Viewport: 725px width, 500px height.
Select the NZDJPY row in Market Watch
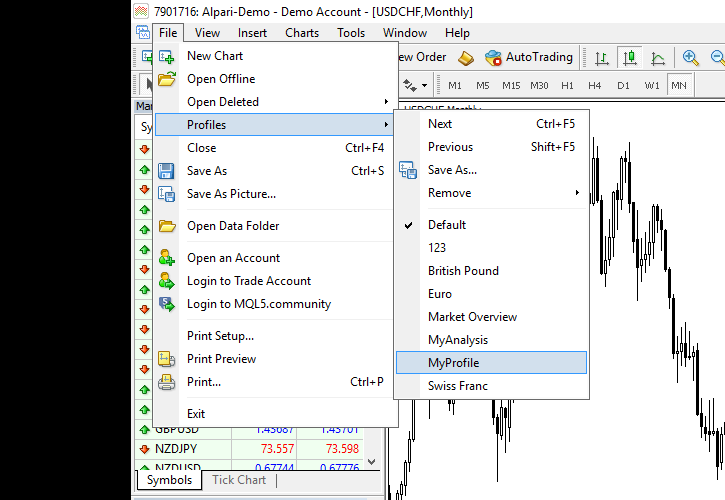250,449
